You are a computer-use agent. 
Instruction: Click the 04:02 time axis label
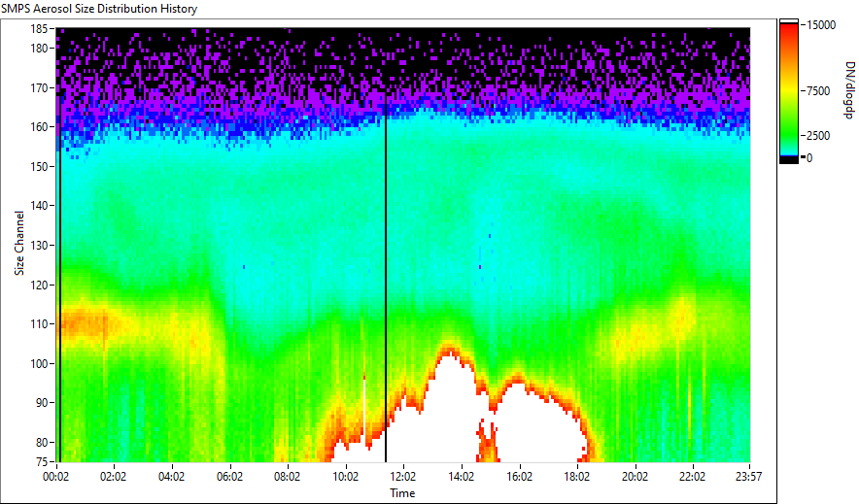pos(171,477)
